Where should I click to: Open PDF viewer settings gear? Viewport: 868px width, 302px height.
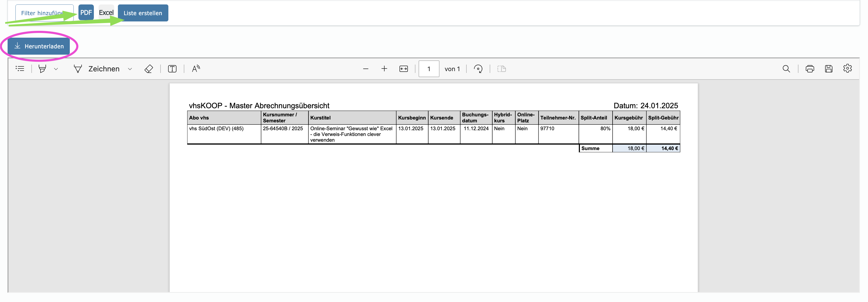847,69
